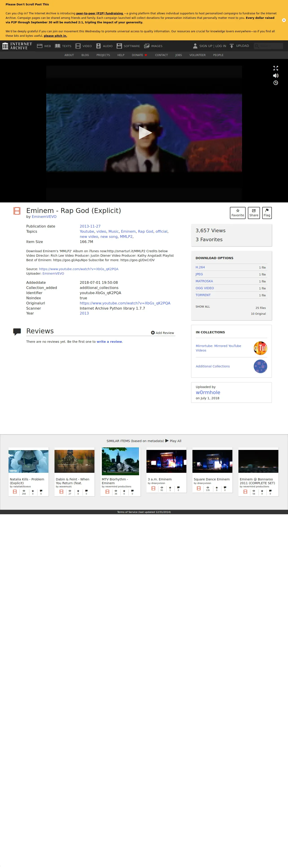Download the MATROSKA file
This screenshot has height=868, width=288.
(x=204, y=281)
